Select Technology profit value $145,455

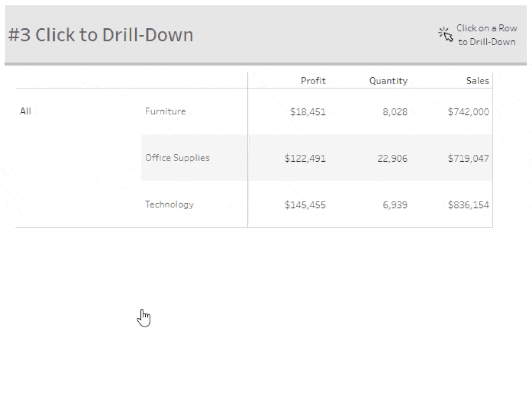click(305, 205)
